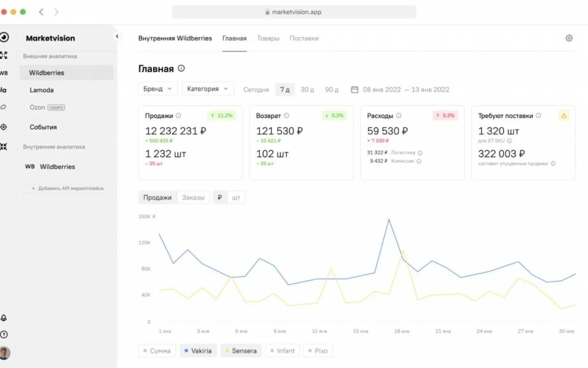
Task: Click the info icon beside Расходы card title
Action: [x=399, y=116]
